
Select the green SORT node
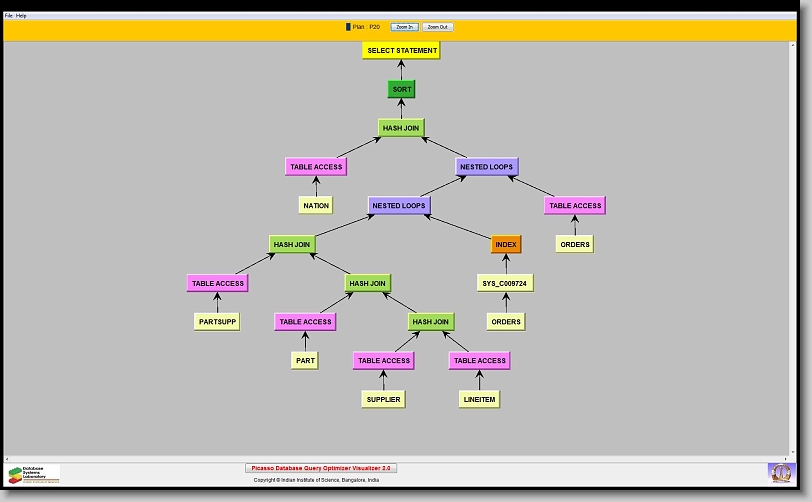(401, 89)
